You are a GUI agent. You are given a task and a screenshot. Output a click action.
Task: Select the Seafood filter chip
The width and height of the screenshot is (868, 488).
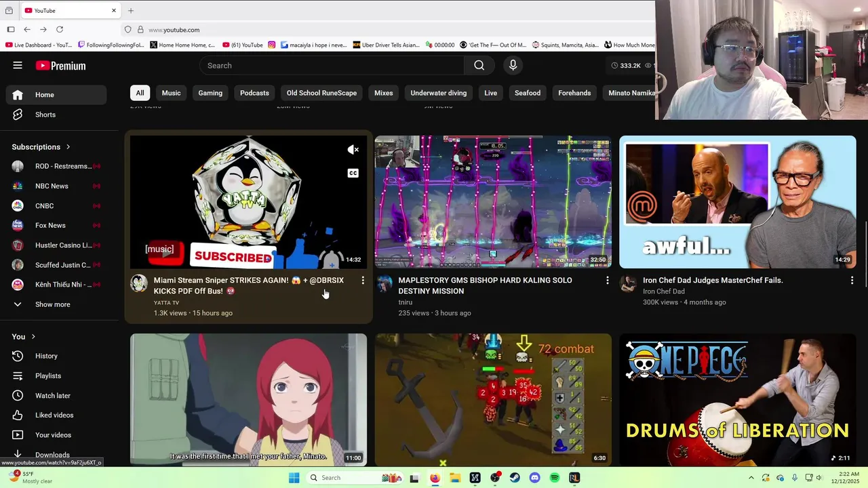[528, 93]
